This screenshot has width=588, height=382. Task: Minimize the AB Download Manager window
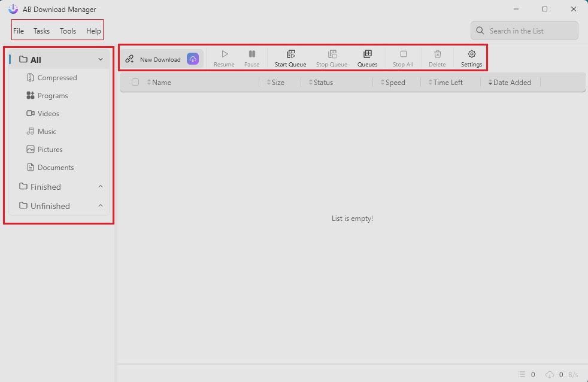[516, 8]
